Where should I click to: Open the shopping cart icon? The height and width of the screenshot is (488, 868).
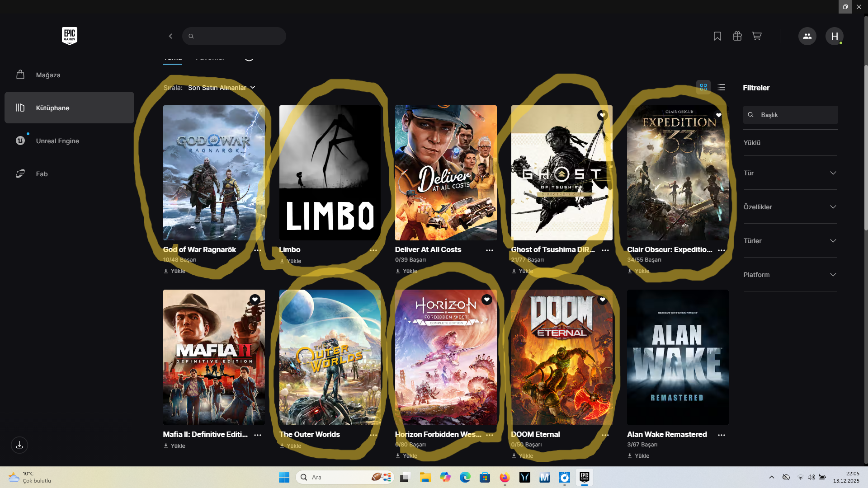point(757,36)
